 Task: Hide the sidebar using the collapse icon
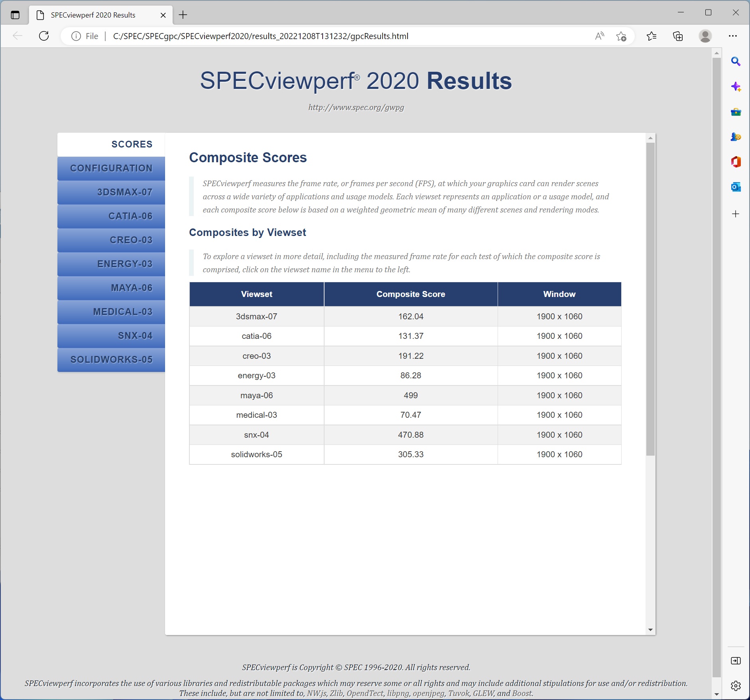736,661
